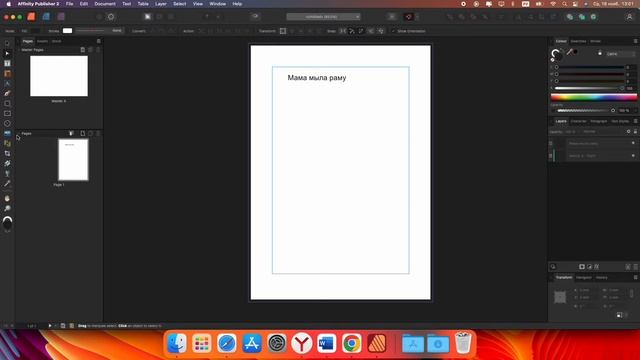Click the delete layer button below Layers
The image size is (640, 360).
click(635, 267)
